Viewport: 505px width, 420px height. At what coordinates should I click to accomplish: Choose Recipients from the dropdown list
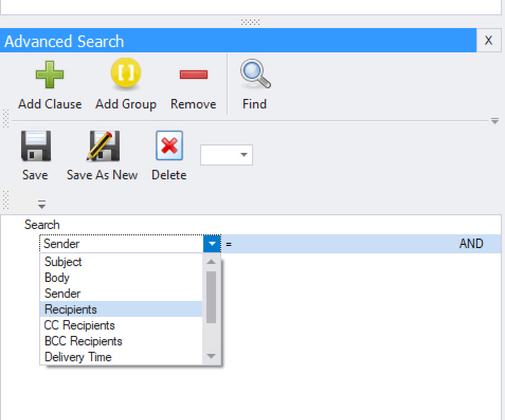pos(121,309)
